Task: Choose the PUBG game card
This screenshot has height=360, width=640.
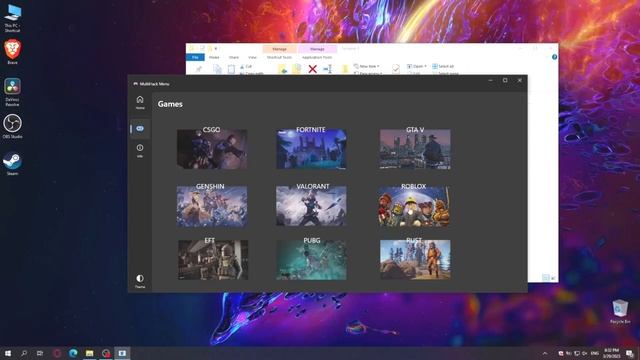Action: point(311,260)
